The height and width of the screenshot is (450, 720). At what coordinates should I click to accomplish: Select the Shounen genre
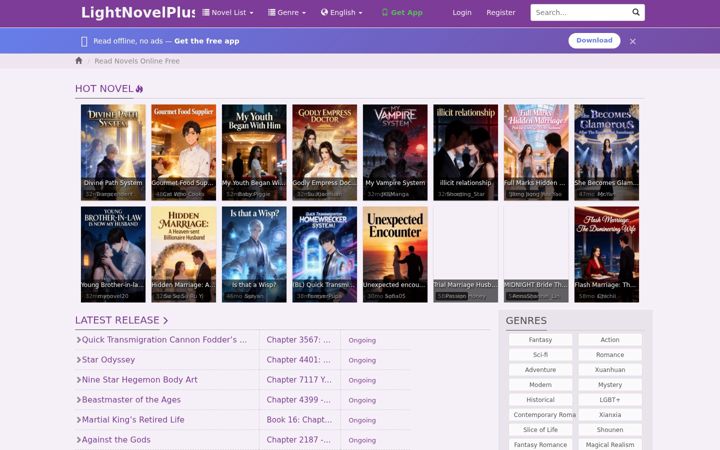(610, 430)
